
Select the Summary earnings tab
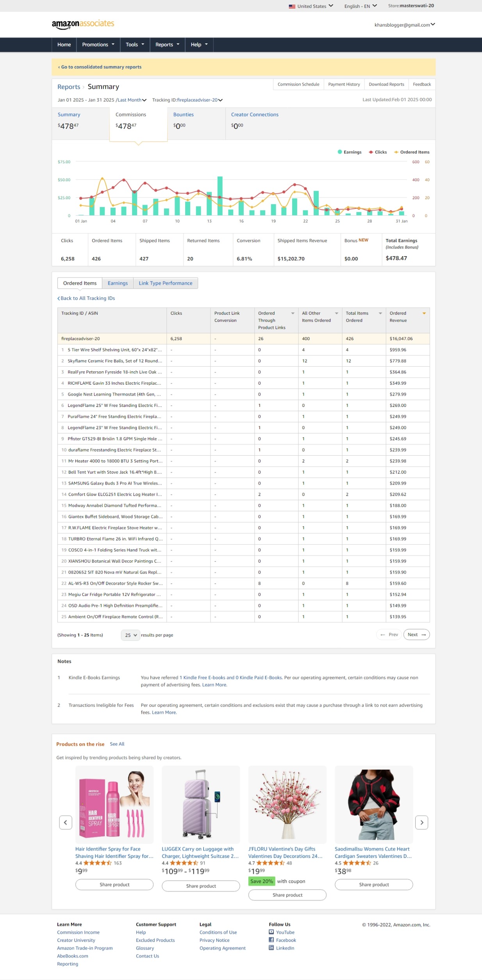(x=81, y=123)
